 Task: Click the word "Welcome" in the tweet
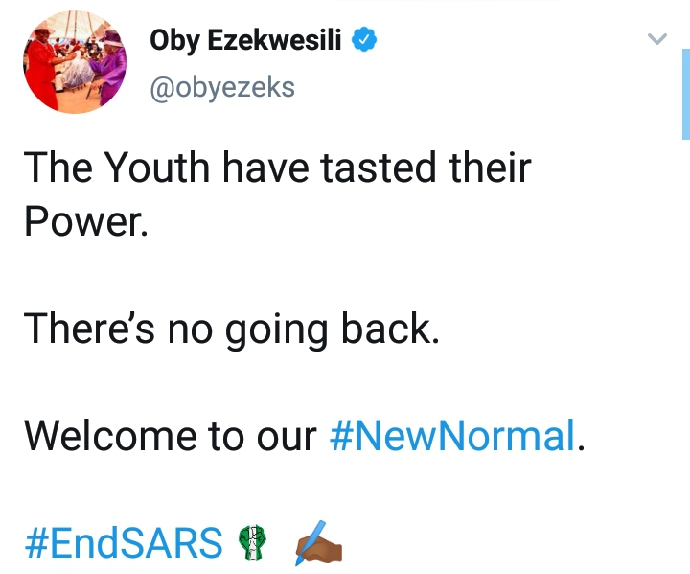110,435
